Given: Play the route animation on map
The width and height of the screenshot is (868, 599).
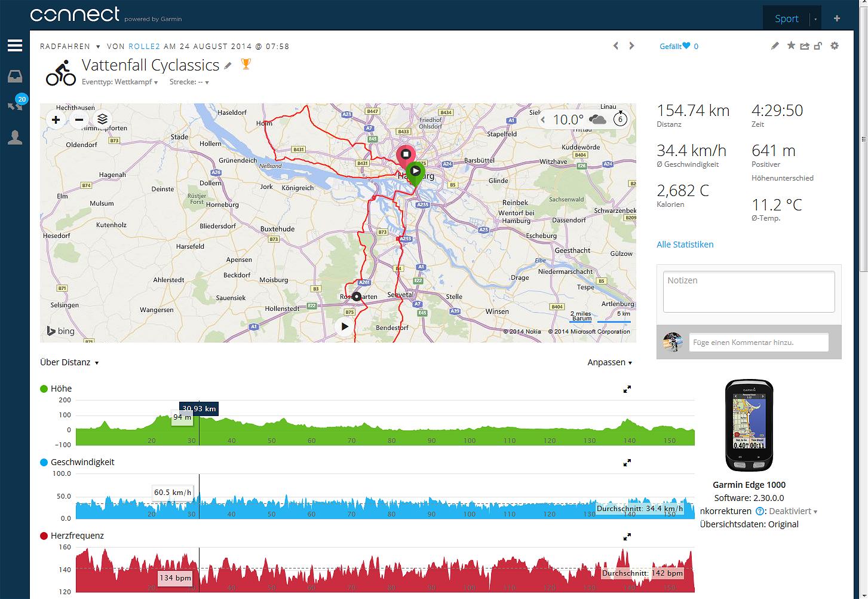Looking at the screenshot, I should pyautogui.click(x=345, y=326).
